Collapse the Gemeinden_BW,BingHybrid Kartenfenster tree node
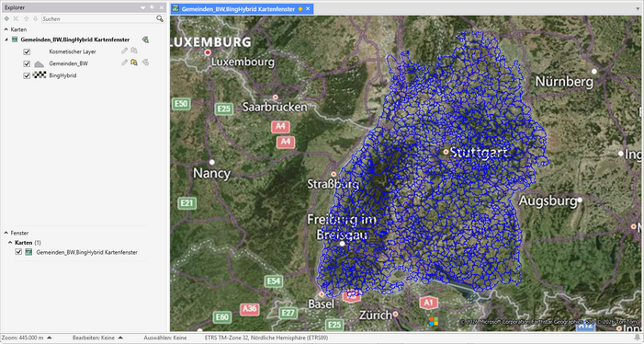Screen dimensions: 644x344 [x=6, y=40]
